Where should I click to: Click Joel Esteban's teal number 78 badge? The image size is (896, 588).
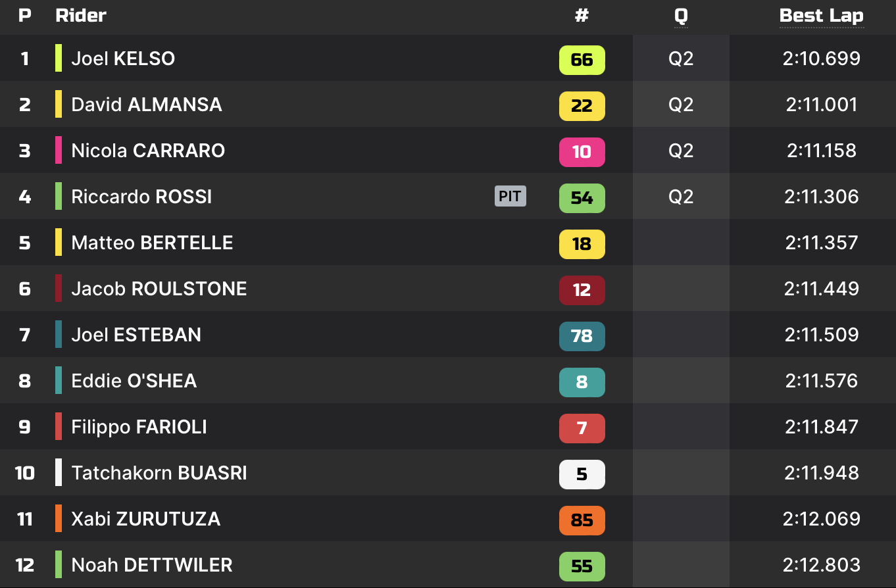[x=582, y=336]
